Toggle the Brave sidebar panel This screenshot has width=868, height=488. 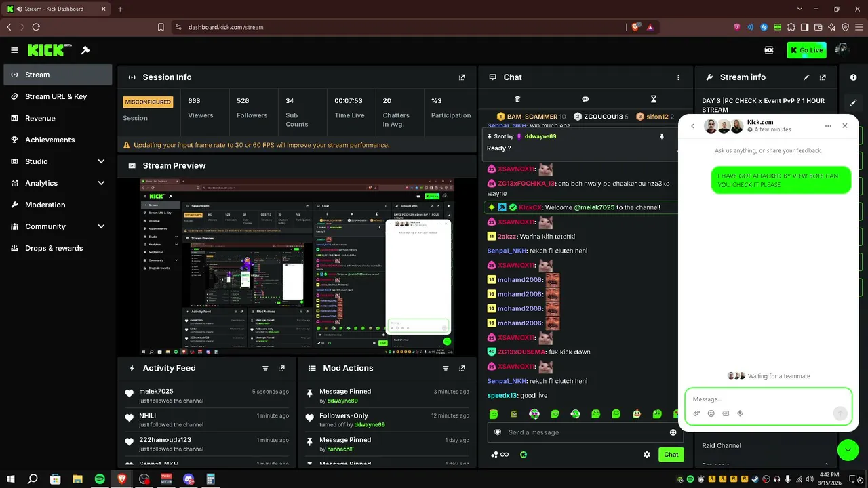(x=804, y=27)
